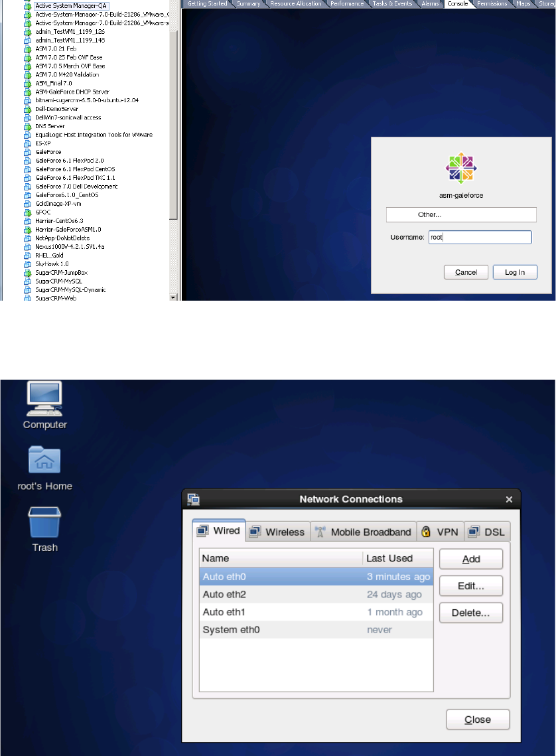Select Active System Manager-QA in VM list

tap(71, 6)
